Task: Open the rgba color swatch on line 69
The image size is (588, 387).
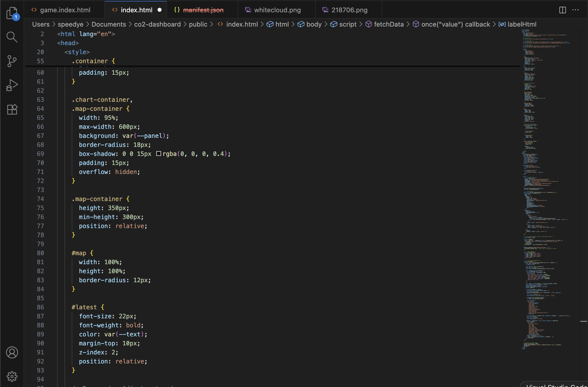Action: click(x=159, y=154)
